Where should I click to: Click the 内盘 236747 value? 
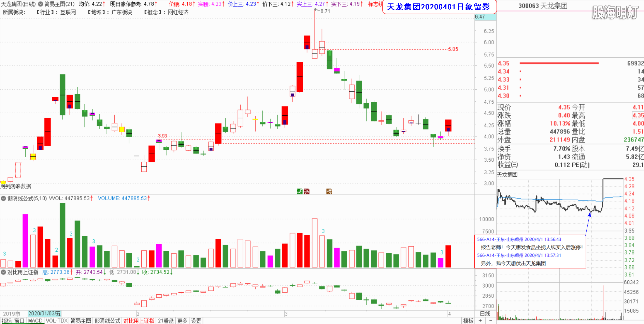pos(634,140)
